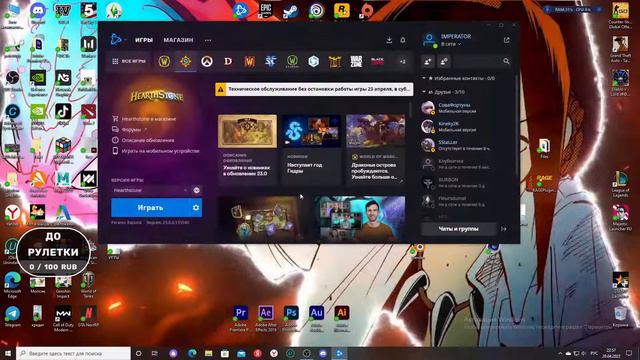Image resolution: width=640 pixels, height=360 pixels.
Task: Open the Microsoft Edge desktop shortcut
Action: [x=12, y=284]
